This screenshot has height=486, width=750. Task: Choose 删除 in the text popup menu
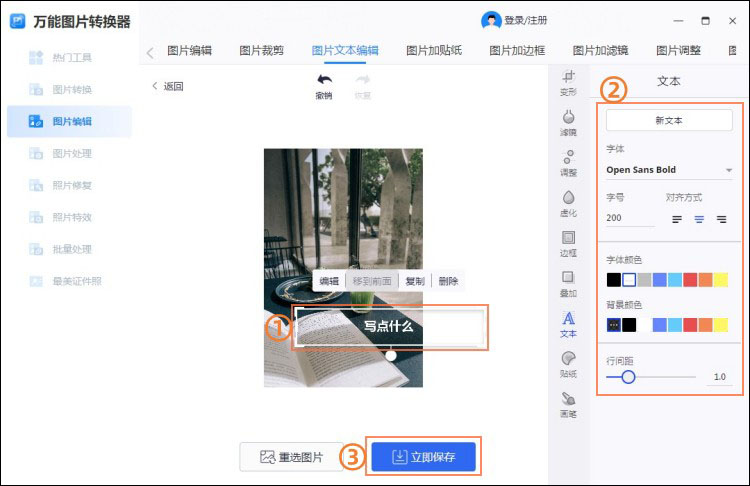coord(448,281)
